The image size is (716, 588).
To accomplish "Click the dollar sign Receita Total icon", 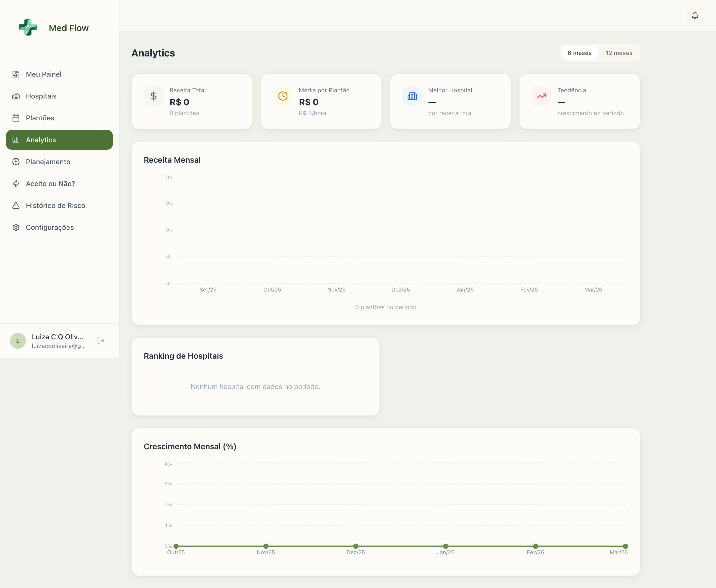I will point(154,96).
